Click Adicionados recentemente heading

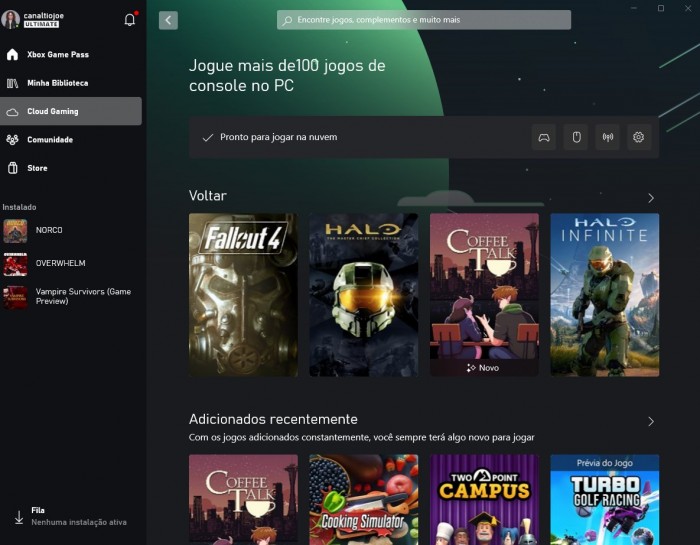[273, 419]
